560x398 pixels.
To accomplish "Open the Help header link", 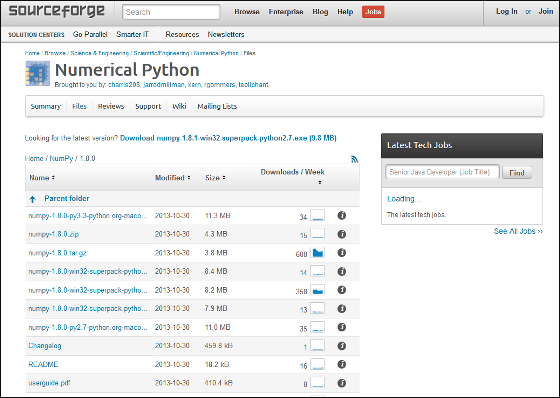I will tap(345, 11).
